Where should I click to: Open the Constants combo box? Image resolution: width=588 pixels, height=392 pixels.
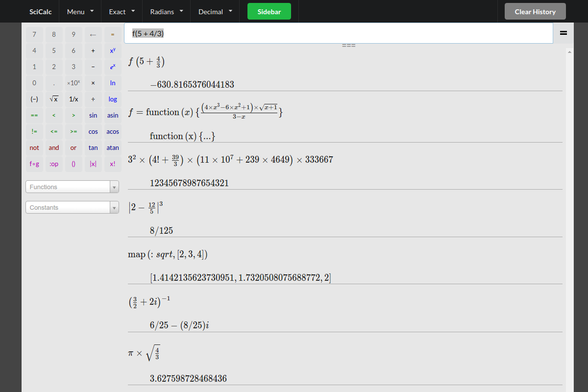click(x=72, y=208)
